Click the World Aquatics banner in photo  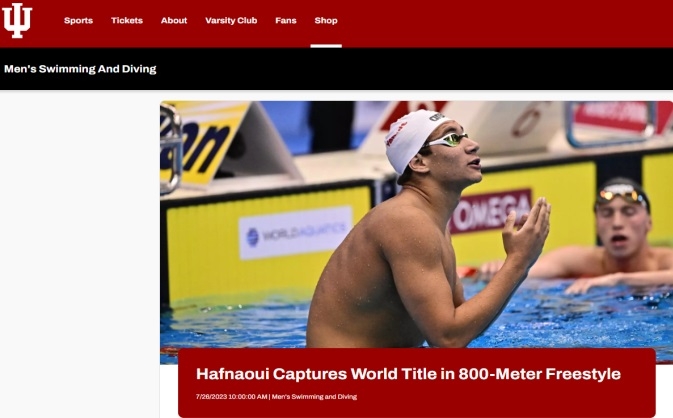[x=295, y=233]
